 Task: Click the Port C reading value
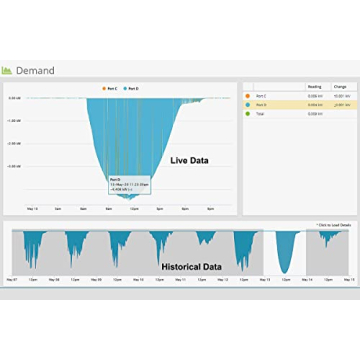click(x=315, y=96)
